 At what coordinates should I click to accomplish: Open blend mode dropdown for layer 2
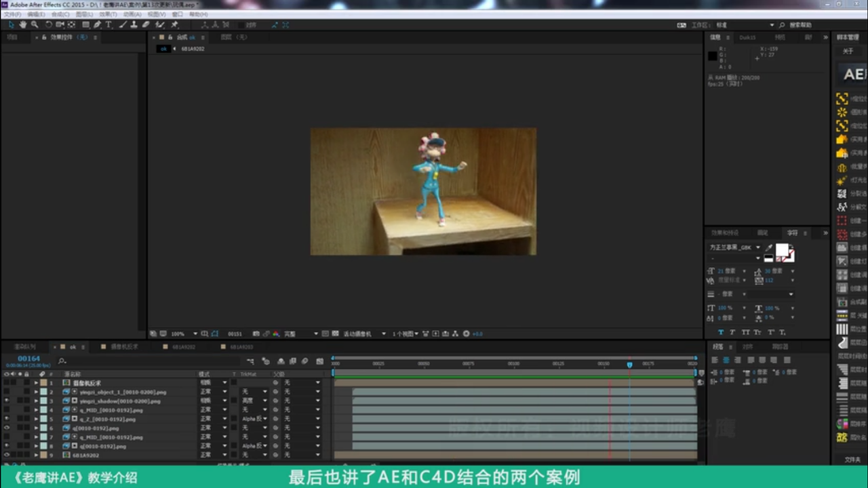(213, 392)
